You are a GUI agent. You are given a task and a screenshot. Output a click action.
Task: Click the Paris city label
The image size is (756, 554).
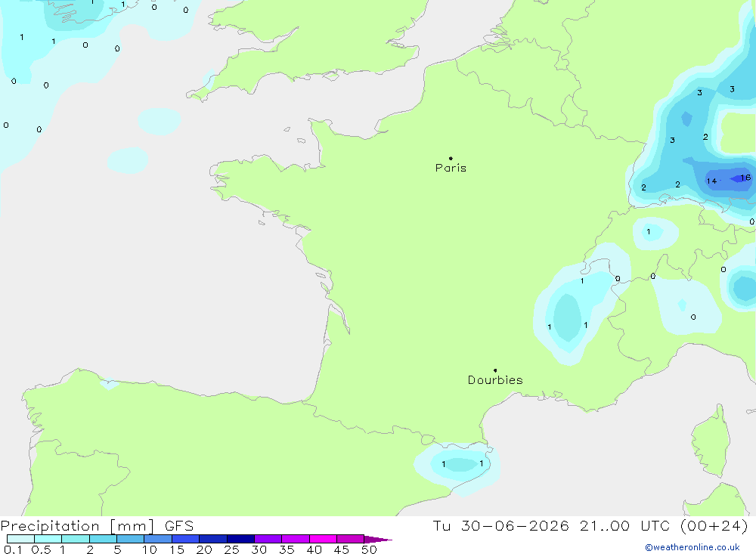click(x=451, y=168)
